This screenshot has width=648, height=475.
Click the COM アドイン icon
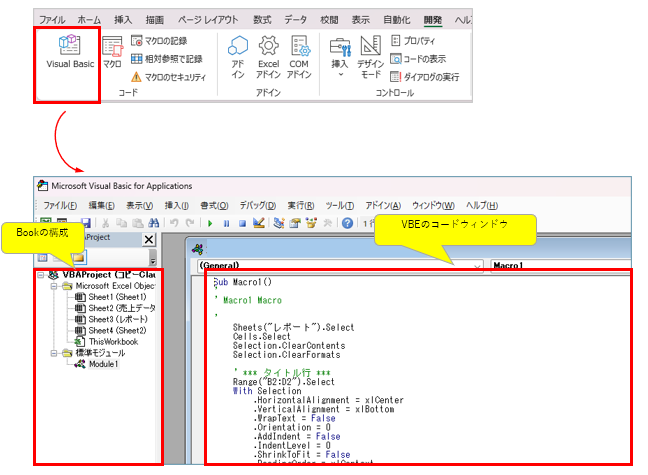[x=299, y=55]
